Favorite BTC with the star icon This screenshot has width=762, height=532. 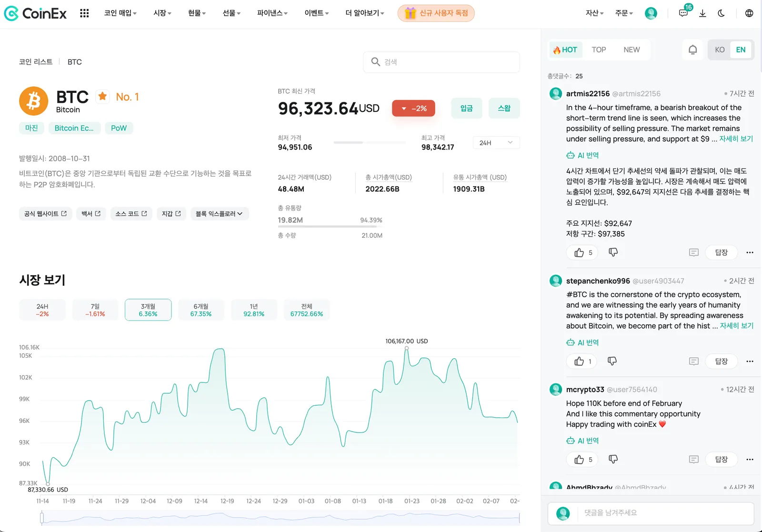pos(102,97)
